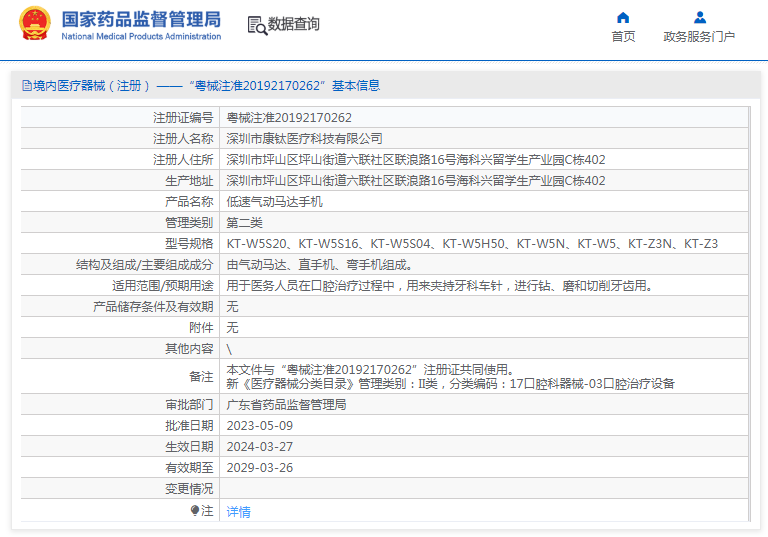Click the 变更情况 label

189,489
